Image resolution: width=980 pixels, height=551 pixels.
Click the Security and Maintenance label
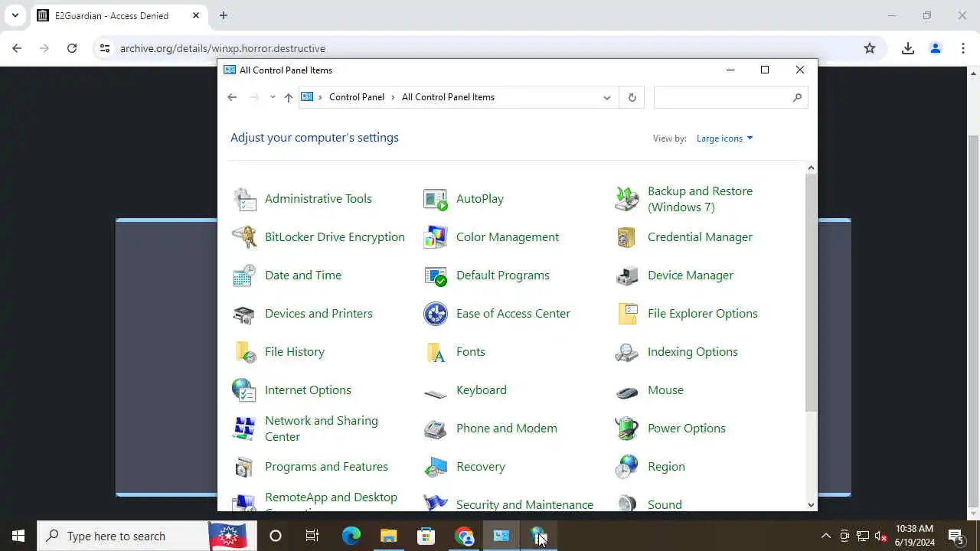pos(524,504)
